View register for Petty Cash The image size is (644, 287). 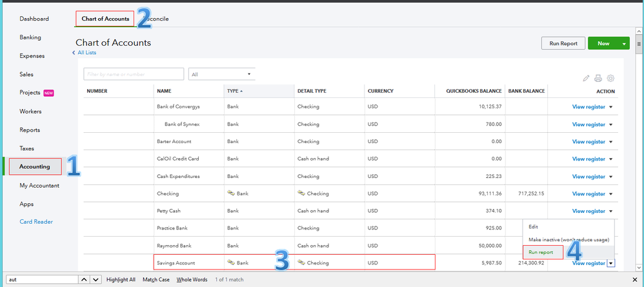pyautogui.click(x=589, y=211)
